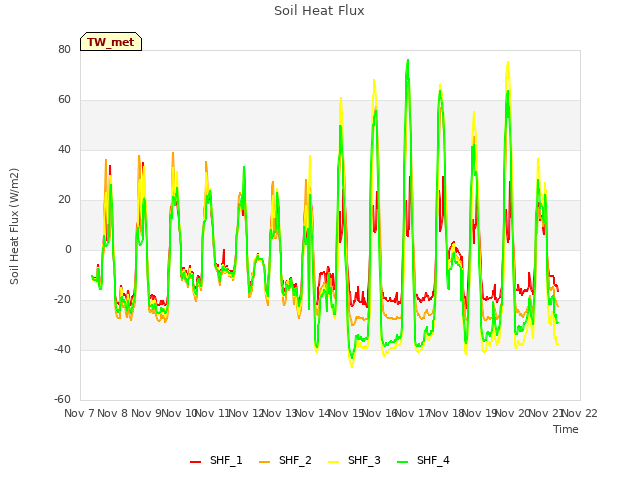Click the green SHF_4 legend color marker
Screen dimensions: 640x480
[402, 462]
